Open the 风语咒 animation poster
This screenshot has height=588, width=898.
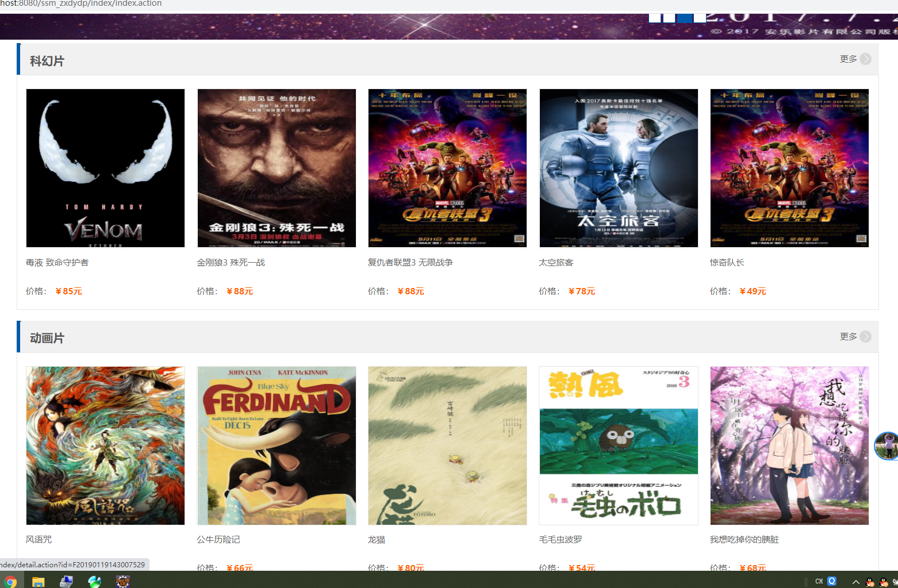click(105, 445)
